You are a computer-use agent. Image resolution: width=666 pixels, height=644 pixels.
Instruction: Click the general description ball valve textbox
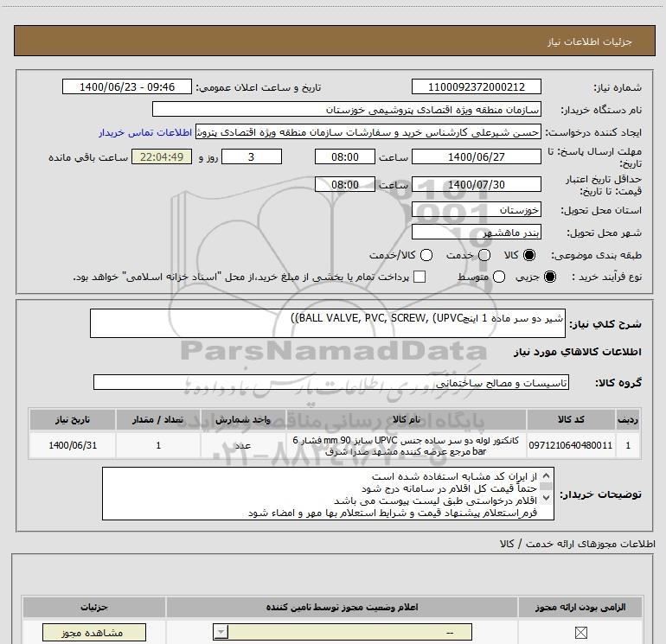(x=328, y=323)
